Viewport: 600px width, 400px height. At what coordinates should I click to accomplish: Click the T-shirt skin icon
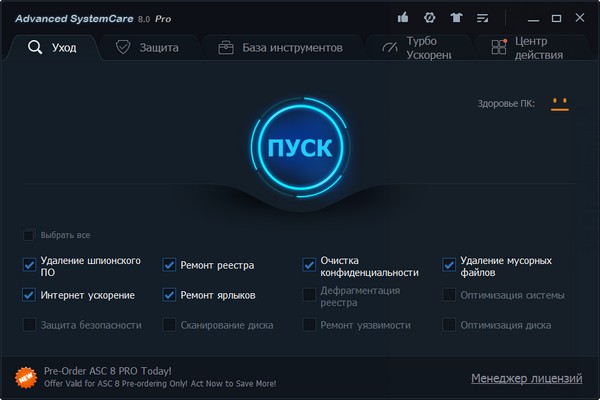[456, 18]
